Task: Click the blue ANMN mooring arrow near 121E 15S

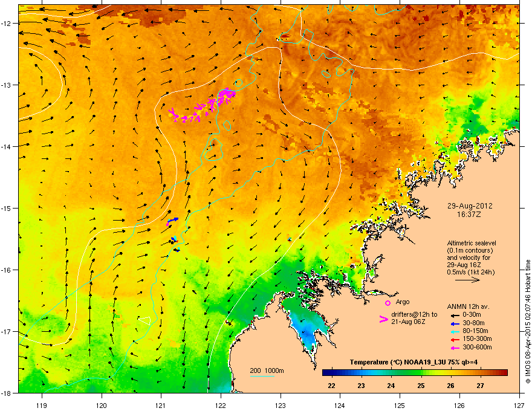Action: tap(173, 221)
